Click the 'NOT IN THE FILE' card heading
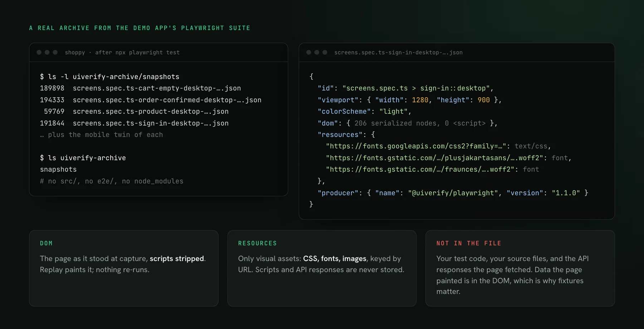Image resolution: width=644 pixels, height=329 pixels. pos(469,244)
